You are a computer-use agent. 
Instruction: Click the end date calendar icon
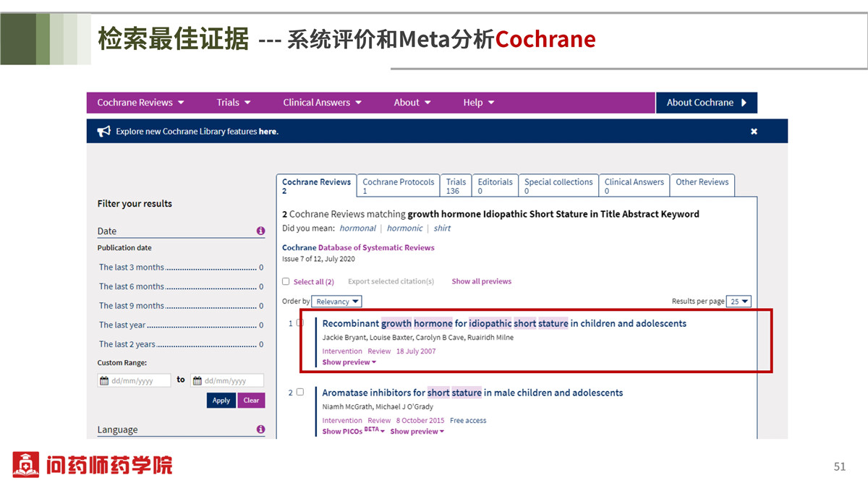click(197, 380)
